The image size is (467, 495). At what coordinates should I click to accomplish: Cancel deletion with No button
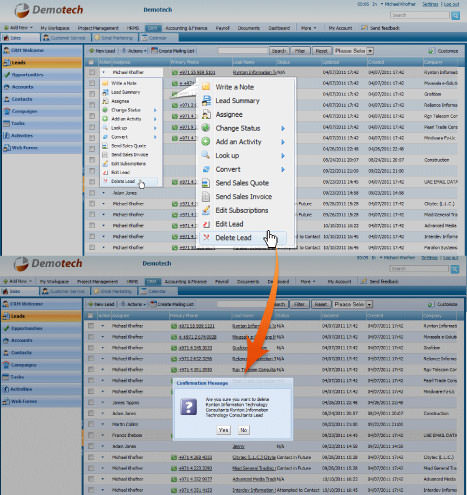244,430
